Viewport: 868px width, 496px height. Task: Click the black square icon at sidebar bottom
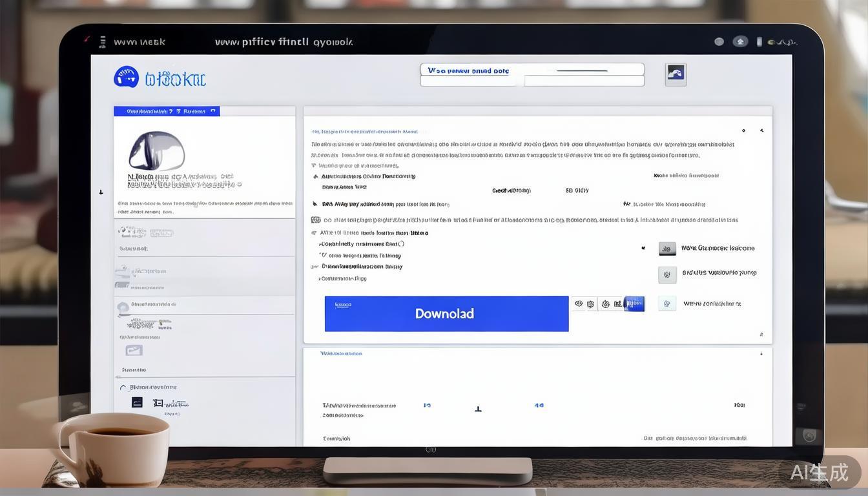pyautogui.click(x=137, y=402)
